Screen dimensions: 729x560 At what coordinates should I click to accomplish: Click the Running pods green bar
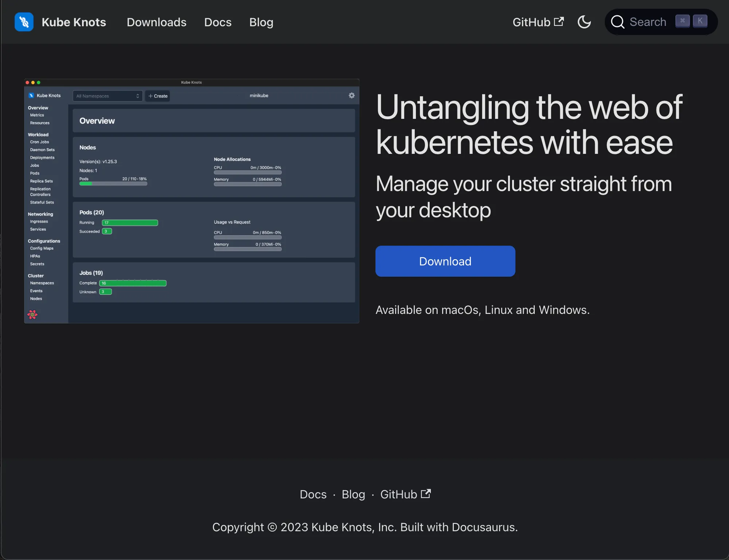click(130, 223)
